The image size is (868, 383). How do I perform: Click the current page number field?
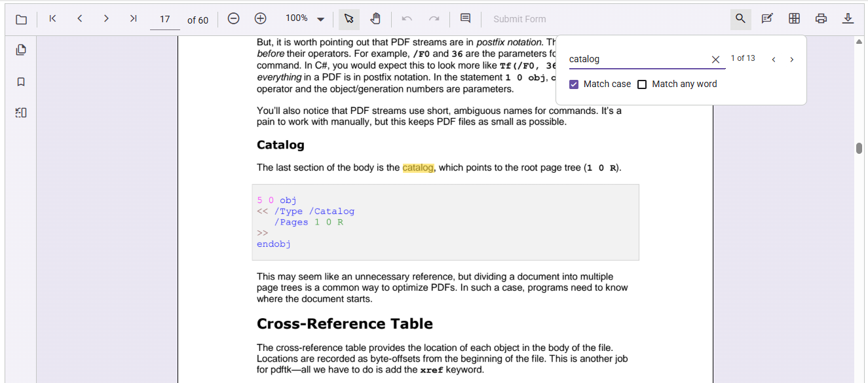point(165,20)
